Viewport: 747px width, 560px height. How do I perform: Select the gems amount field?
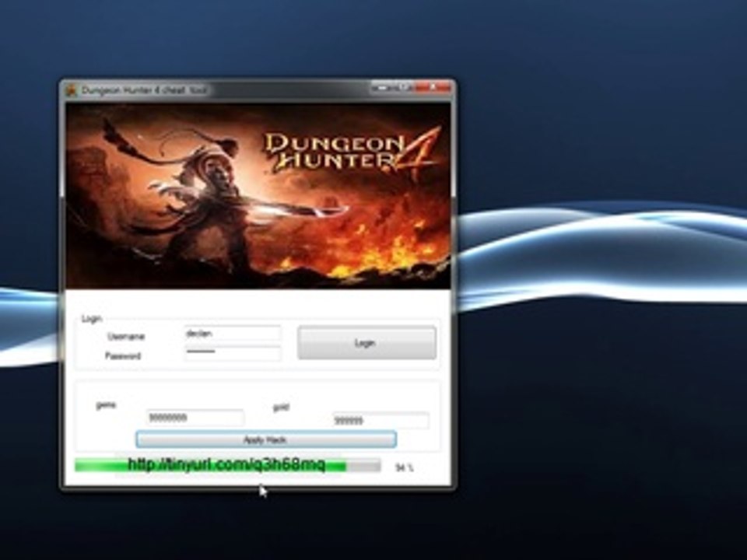pos(195,418)
